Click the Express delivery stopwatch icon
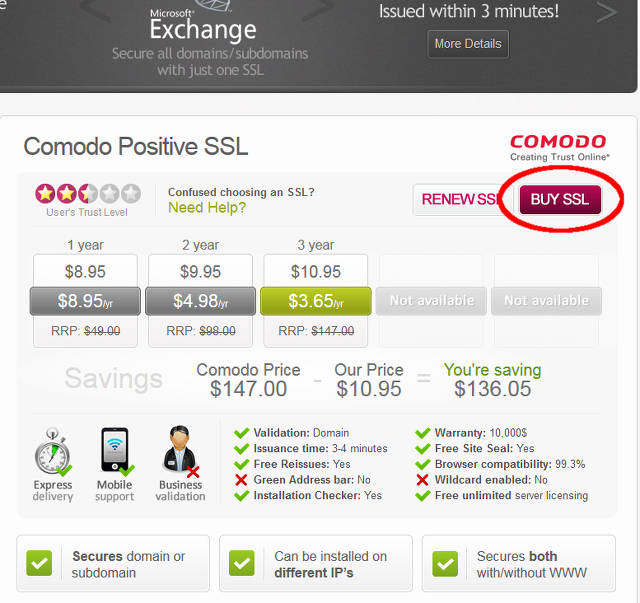Screen dimensions: 640x603 (x=53, y=452)
